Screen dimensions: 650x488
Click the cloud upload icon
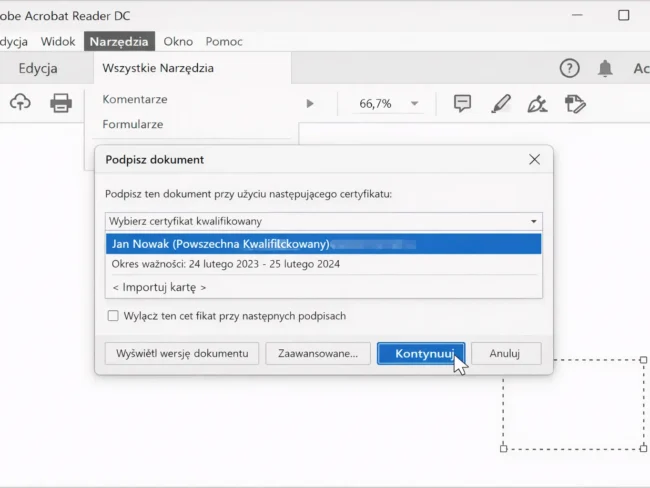pyautogui.click(x=20, y=102)
